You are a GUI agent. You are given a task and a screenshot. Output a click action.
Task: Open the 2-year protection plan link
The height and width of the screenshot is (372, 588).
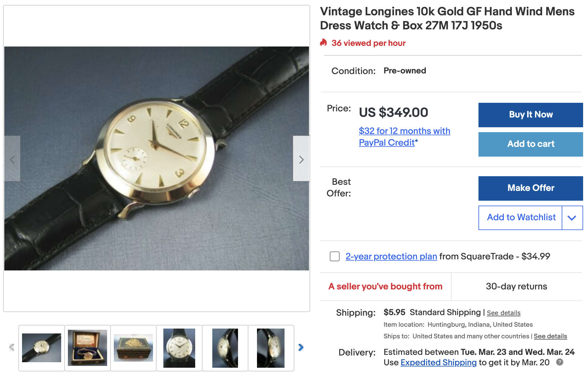point(391,256)
